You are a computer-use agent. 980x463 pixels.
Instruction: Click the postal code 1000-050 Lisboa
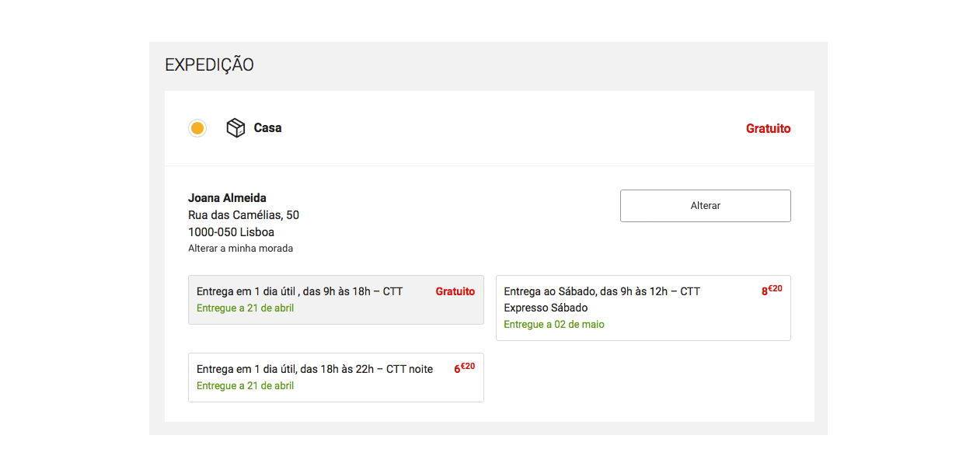coord(231,232)
